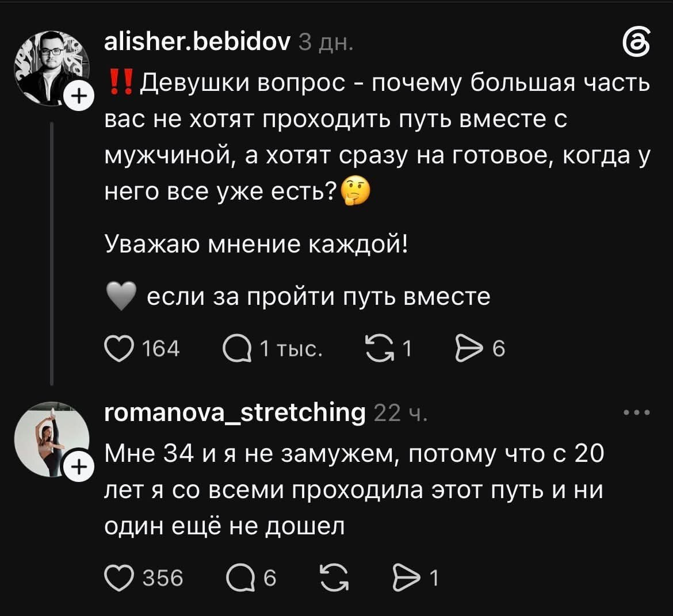
Task: Follow romanova_stretching using the plus badge
Action: point(78,467)
